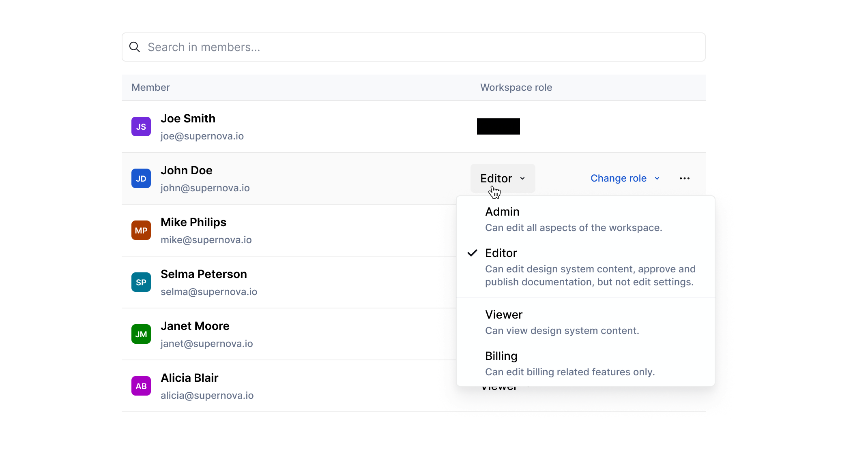Viewport: 868px width, 458px height.
Task: Open the ellipsis options menu for John Doe
Action: (x=684, y=178)
